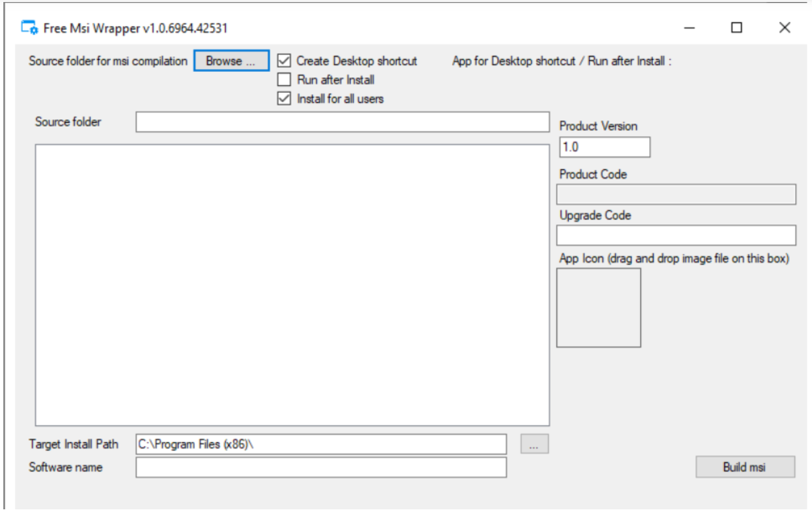Image resolution: width=812 pixels, height=512 pixels.
Task: Click the 'Software name' label
Action: click(x=66, y=467)
